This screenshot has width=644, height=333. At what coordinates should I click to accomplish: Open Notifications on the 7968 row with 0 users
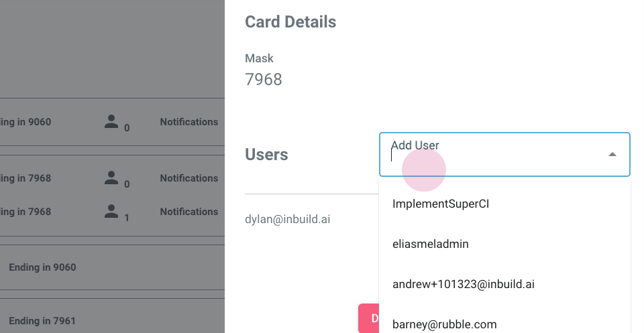pyautogui.click(x=189, y=178)
